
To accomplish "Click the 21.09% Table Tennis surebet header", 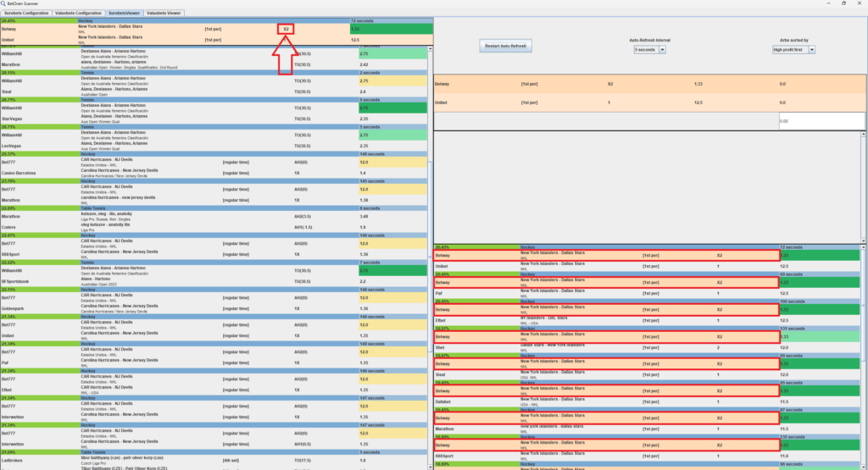I will [214, 452].
